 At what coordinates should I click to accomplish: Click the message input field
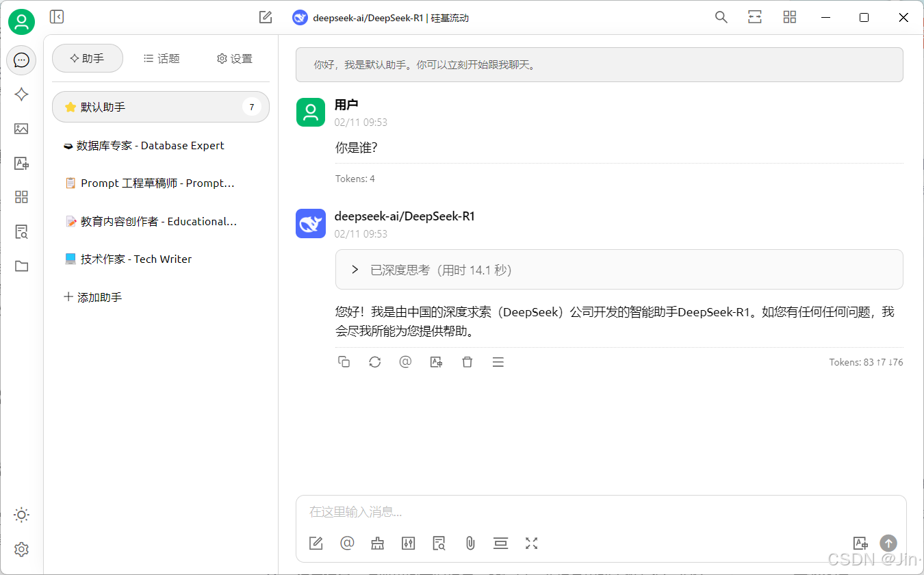click(x=601, y=512)
